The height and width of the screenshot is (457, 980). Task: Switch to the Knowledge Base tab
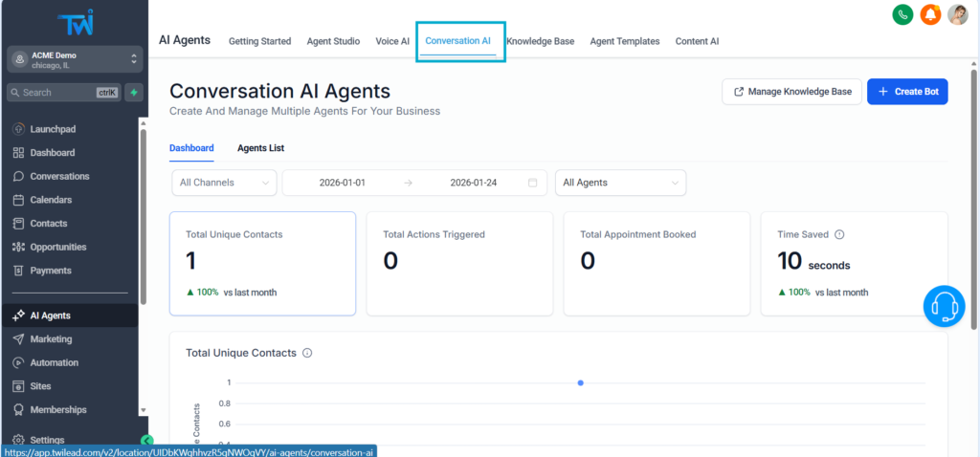click(x=540, y=41)
